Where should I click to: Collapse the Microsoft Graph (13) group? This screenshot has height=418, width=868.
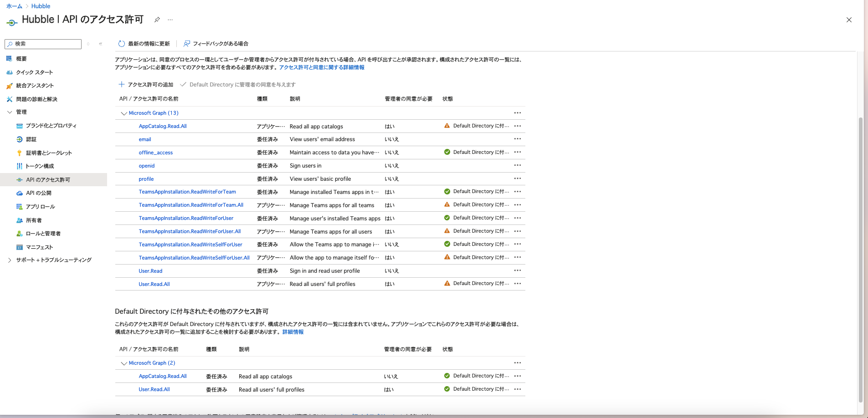(x=123, y=113)
